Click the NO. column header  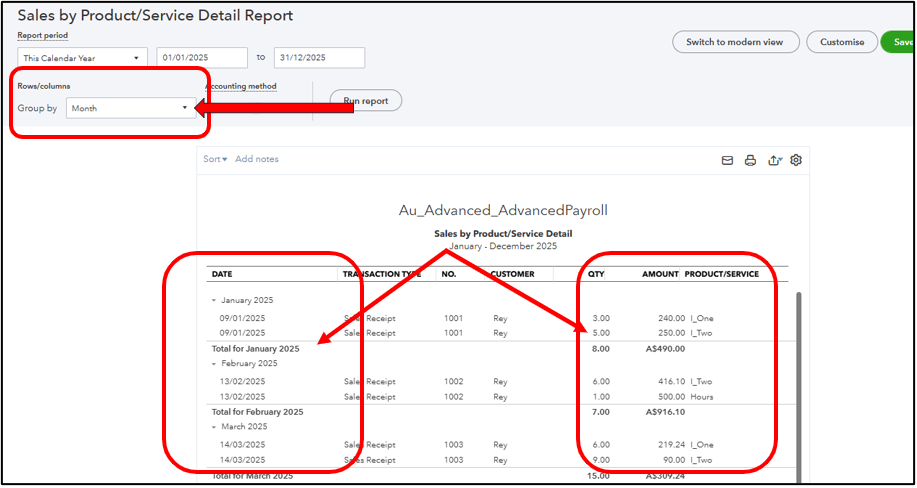coord(449,274)
